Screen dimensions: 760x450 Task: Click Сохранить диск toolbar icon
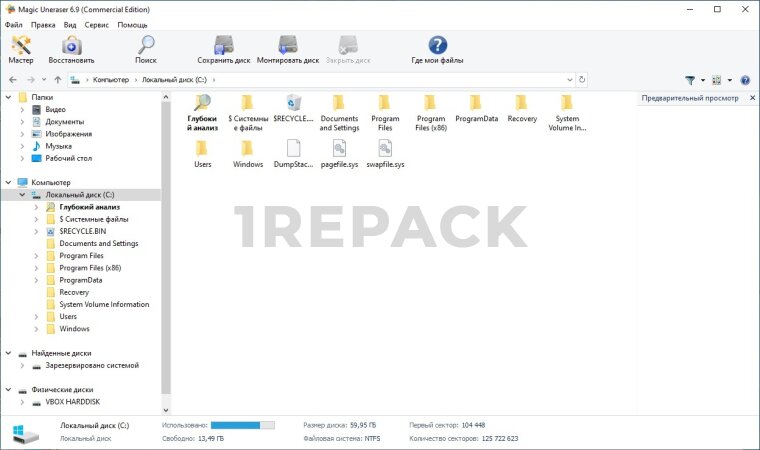[x=223, y=50]
